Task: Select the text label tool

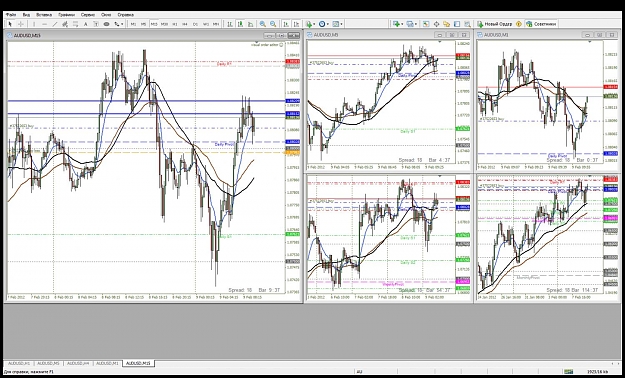Action: pyautogui.click(x=96, y=24)
